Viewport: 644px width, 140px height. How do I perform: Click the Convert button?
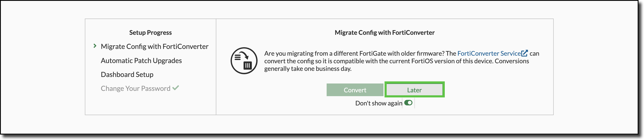pyautogui.click(x=355, y=90)
